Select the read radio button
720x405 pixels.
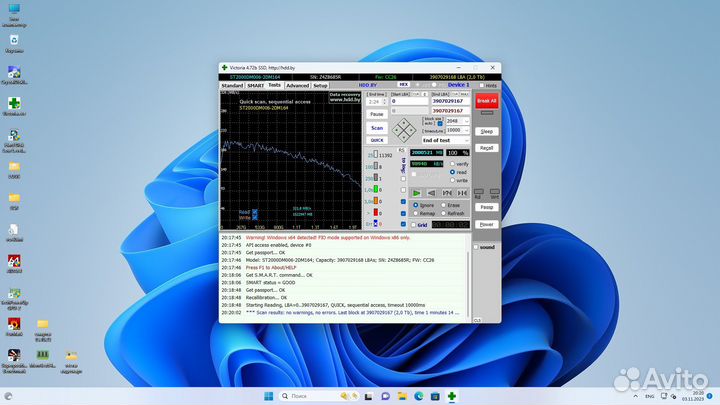pyautogui.click(x=452, y=172)
